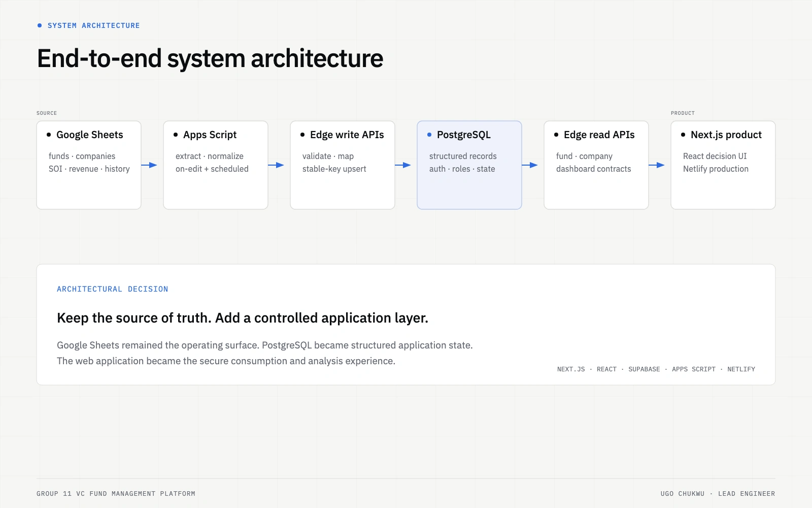Click the bullet dot beside Google Sheets
Viewport: 812px width, 508px height.
[49, 135]
